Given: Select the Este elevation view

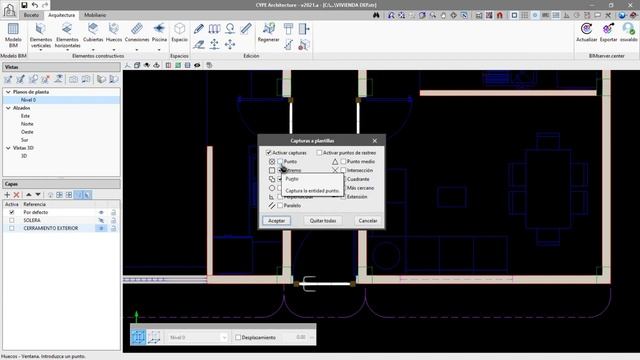Looking at the screenshot, I should pyautogui.click(x=25, y=116).
